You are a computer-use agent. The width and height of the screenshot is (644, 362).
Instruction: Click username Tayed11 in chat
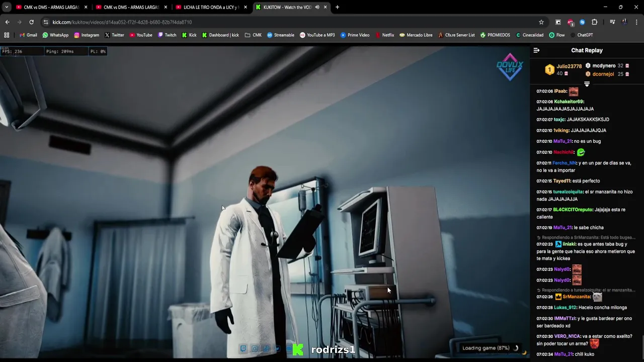(x=562, y=181)
